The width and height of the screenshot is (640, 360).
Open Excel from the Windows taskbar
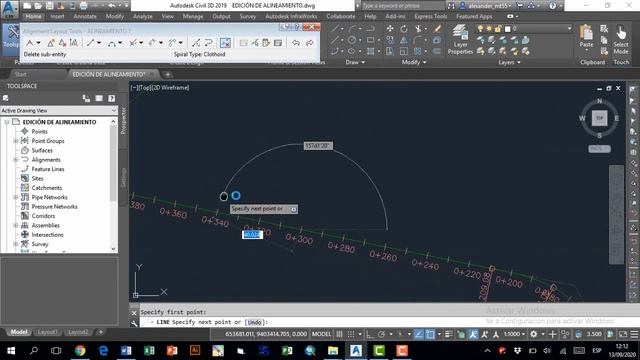(149, 351)
